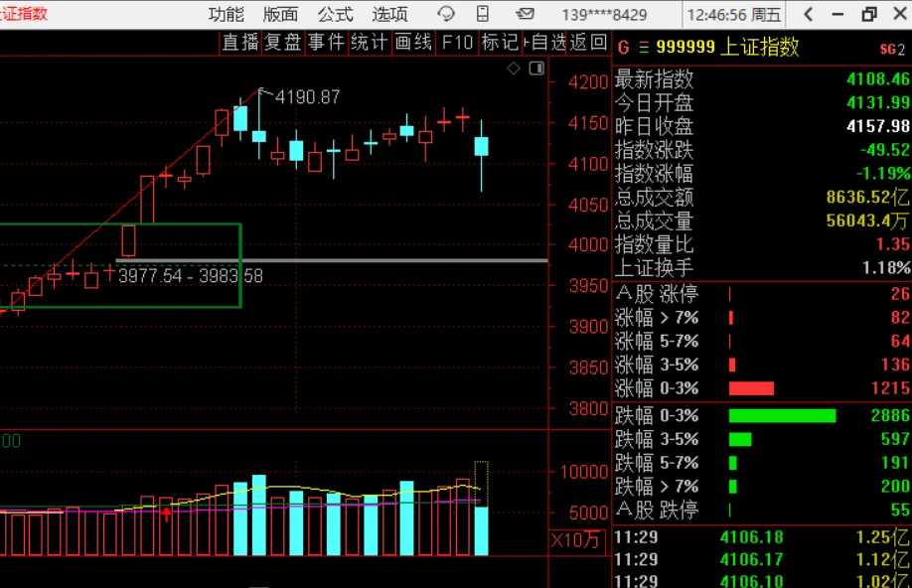Click the diamond icon above the chart
The image size is (912, 588).
pyautogui.click(x=513, y=69)
